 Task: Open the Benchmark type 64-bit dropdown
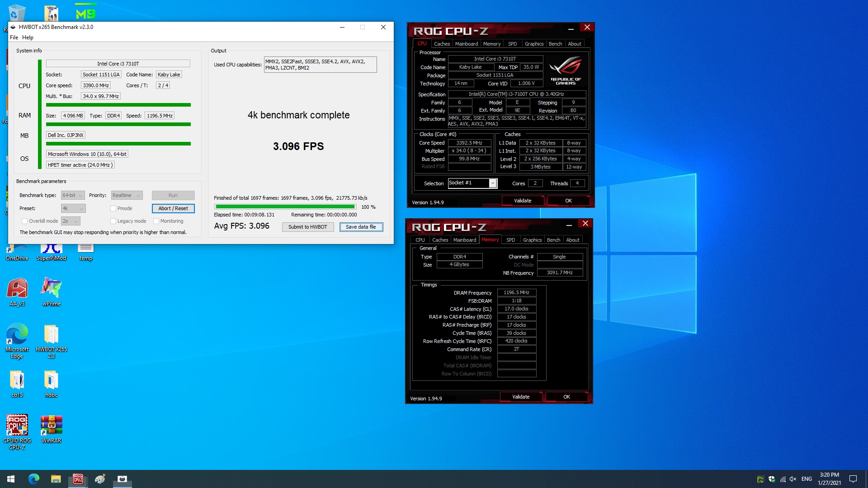(73, 196)
